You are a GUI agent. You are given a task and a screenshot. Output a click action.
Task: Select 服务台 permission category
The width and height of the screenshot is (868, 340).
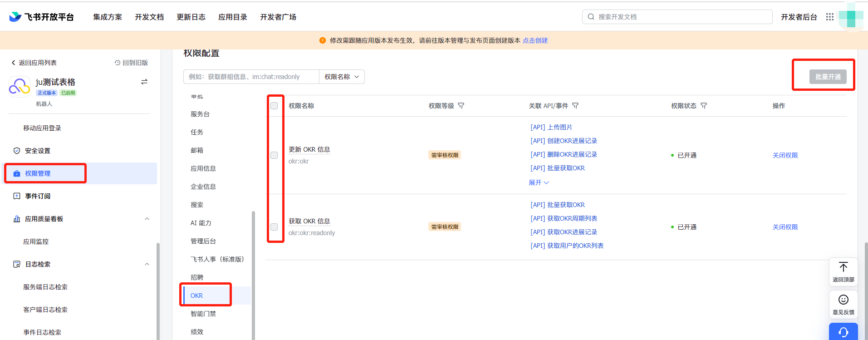pos(200,114)
